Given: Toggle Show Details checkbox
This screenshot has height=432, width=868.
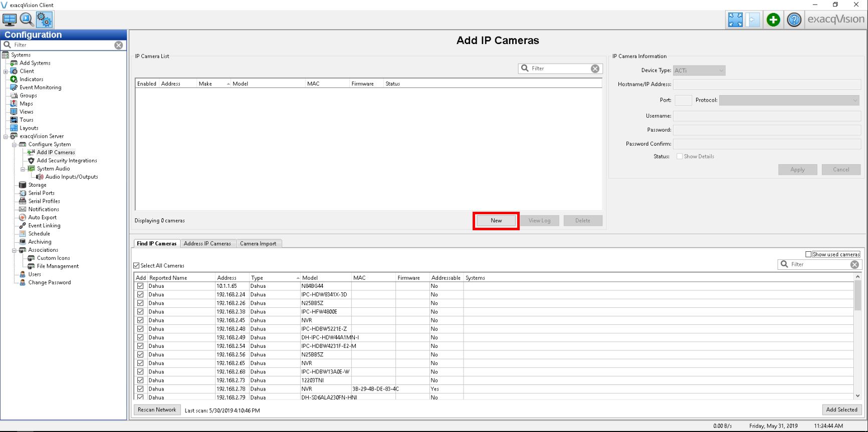Looking at the screenshot, I should click(x=680, y=156).
